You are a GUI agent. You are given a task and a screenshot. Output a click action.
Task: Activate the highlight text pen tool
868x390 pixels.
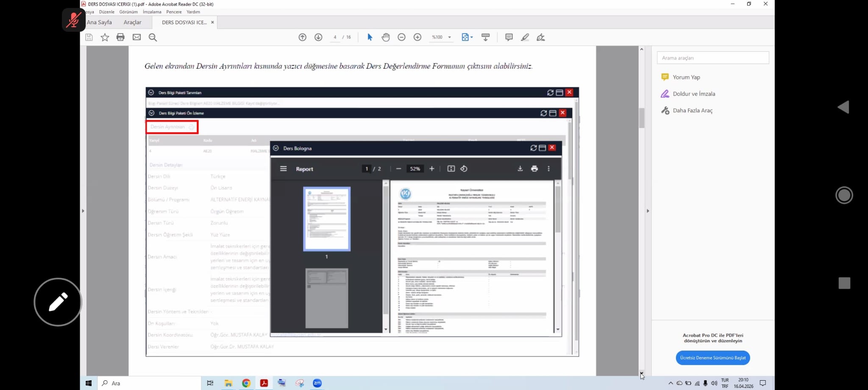[x=525, y=37]
